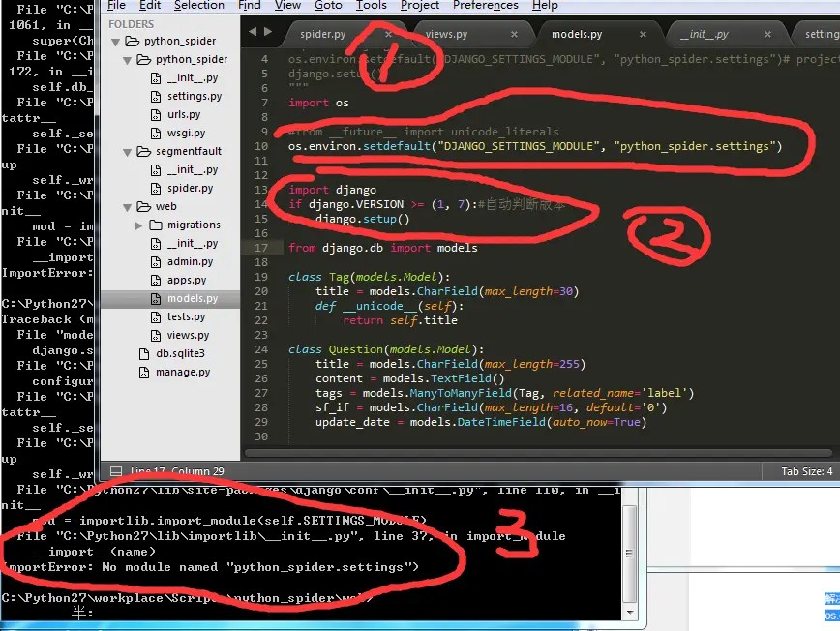This screenshot has width=840, height=631.
Task: Select models.py in the sidebar
Action: (x=193, y=298)
